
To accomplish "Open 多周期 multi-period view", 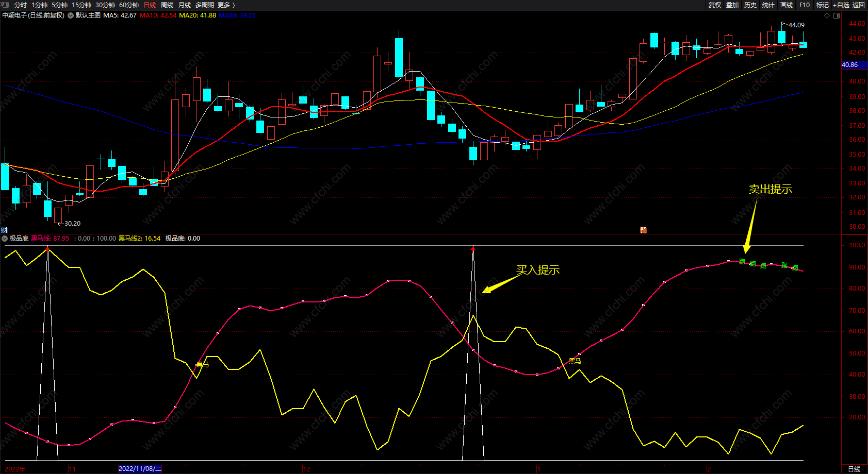I will click(x=205, y=5).
